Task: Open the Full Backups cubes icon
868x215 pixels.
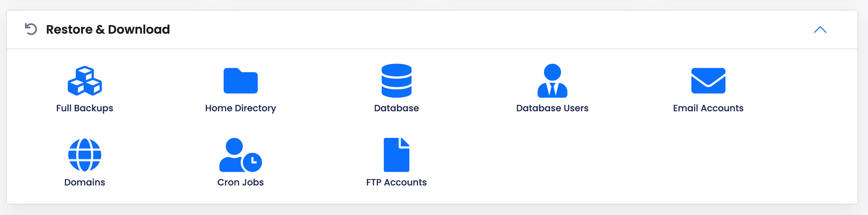Action: [x=85, y=81]
